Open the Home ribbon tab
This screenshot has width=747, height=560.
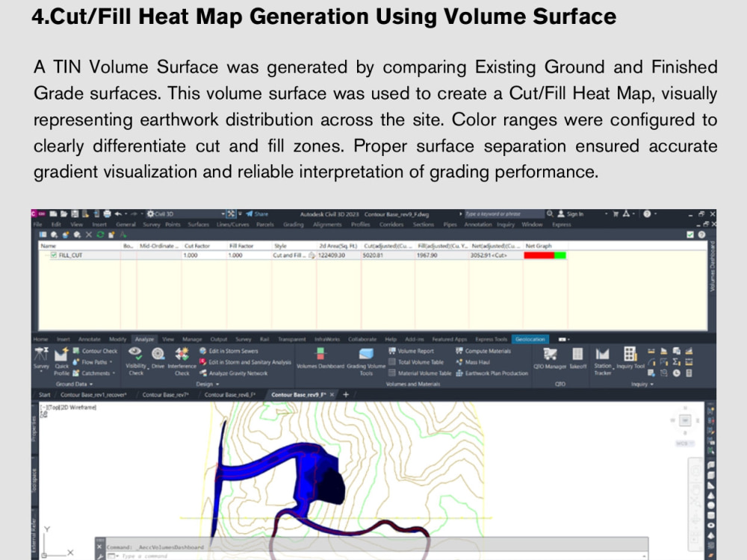(40, 340)
